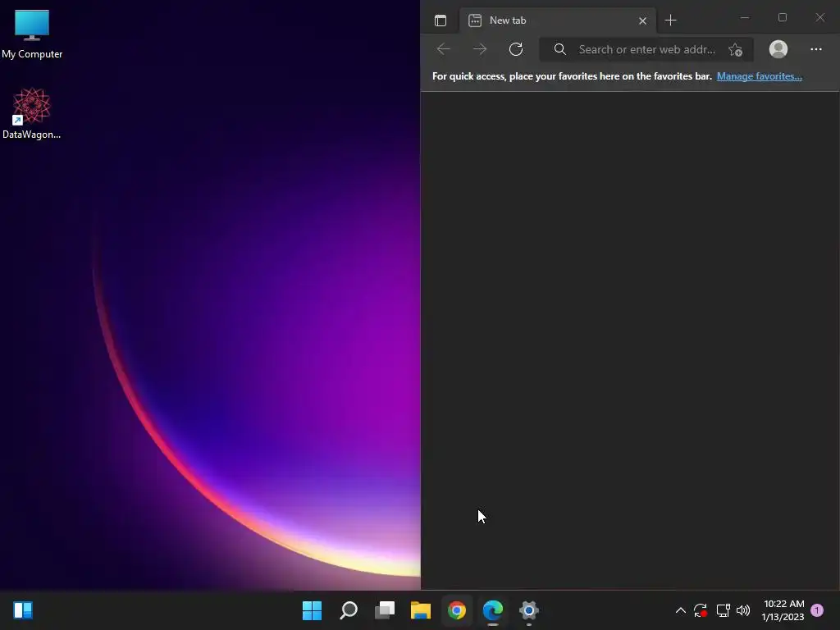Select the New tab tab

(557, 21)
